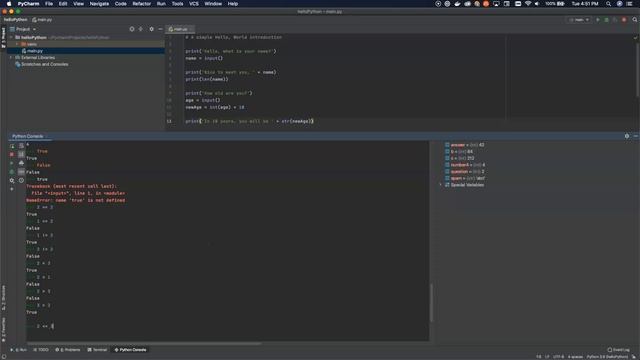Image resolution: width=640 pixels, height=360 pixels.
Task: Debug main with the green bug button
Action: [607, 20]
